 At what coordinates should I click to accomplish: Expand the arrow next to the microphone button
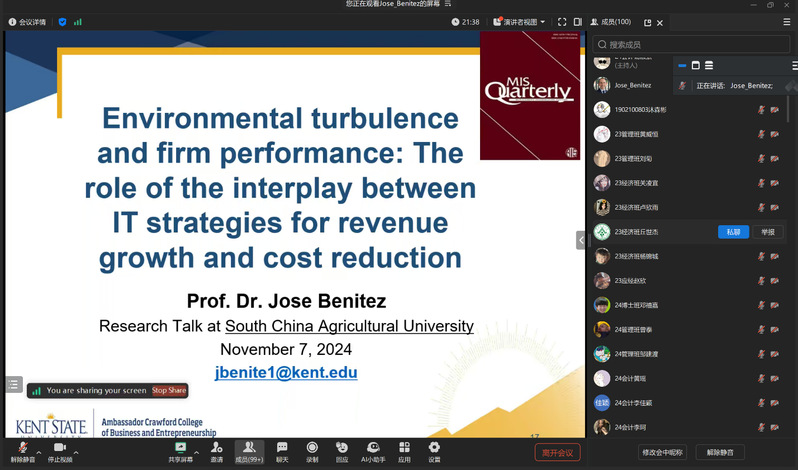pos(39,452)
